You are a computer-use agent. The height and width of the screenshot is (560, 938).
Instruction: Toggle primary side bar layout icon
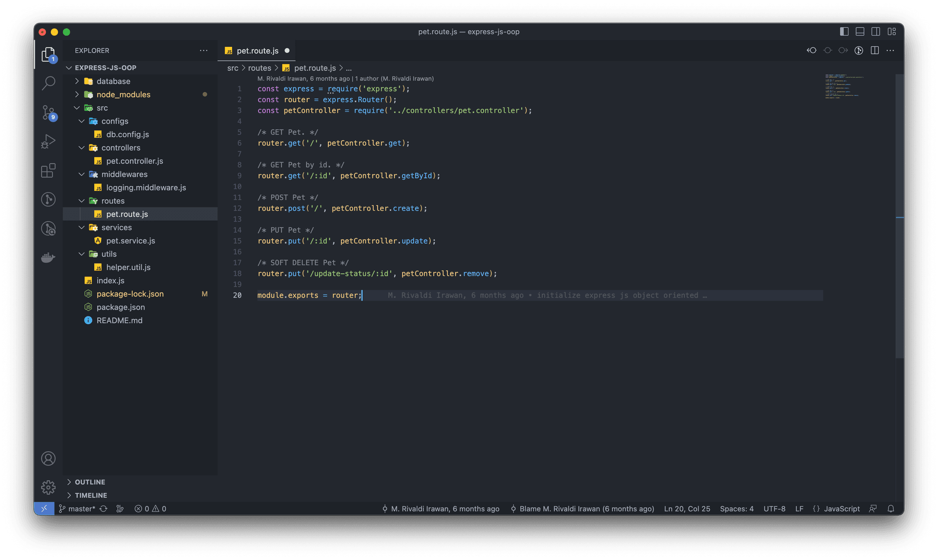(844, 31)
